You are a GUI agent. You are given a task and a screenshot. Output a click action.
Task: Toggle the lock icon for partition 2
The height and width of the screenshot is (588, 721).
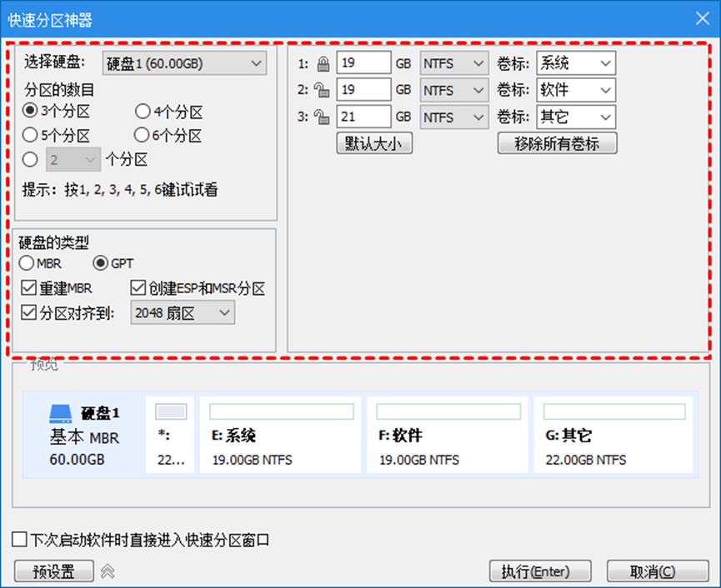pos(323,90)
